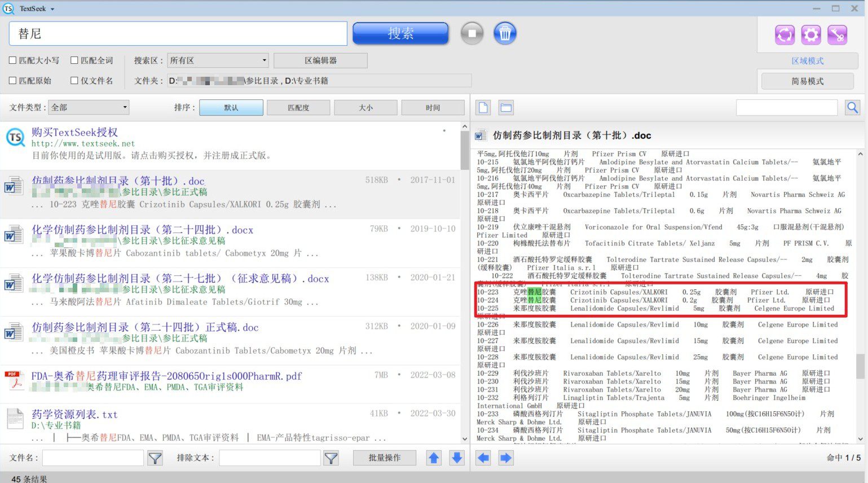This screenshot has width=868, height=483.
Task: Open result 化学仿制药参比制剂目录（第二十七批）（征求意见稿）.docx
Action: (180, 278)
